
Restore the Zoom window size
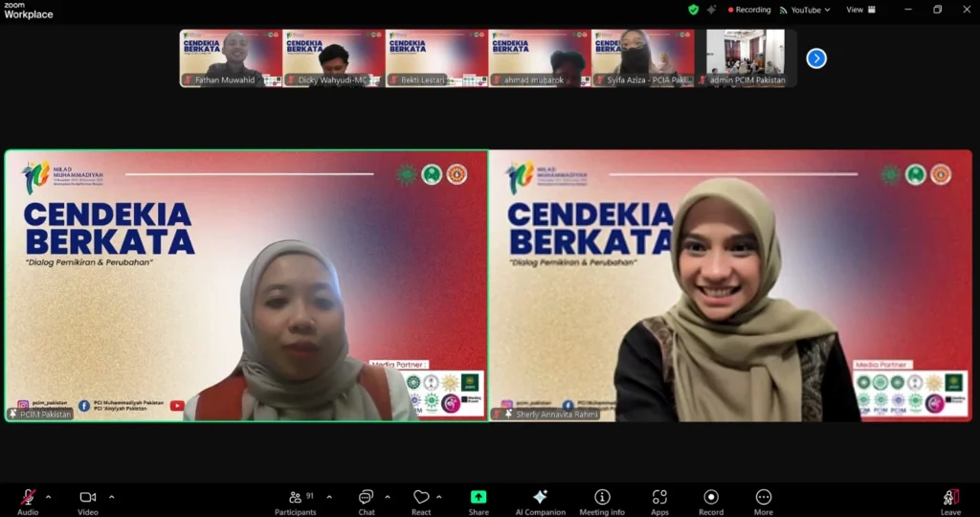click(937, 10)
